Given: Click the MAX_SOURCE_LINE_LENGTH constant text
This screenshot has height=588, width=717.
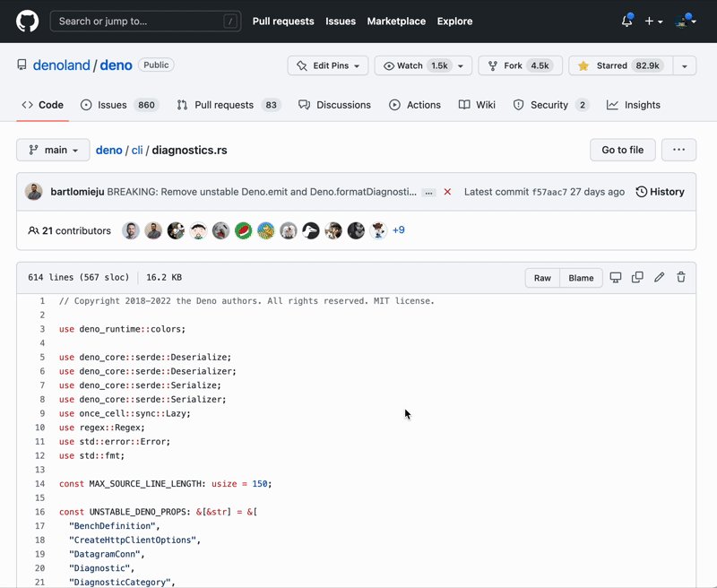Looking at the screenshot, I should pos(145,484).
